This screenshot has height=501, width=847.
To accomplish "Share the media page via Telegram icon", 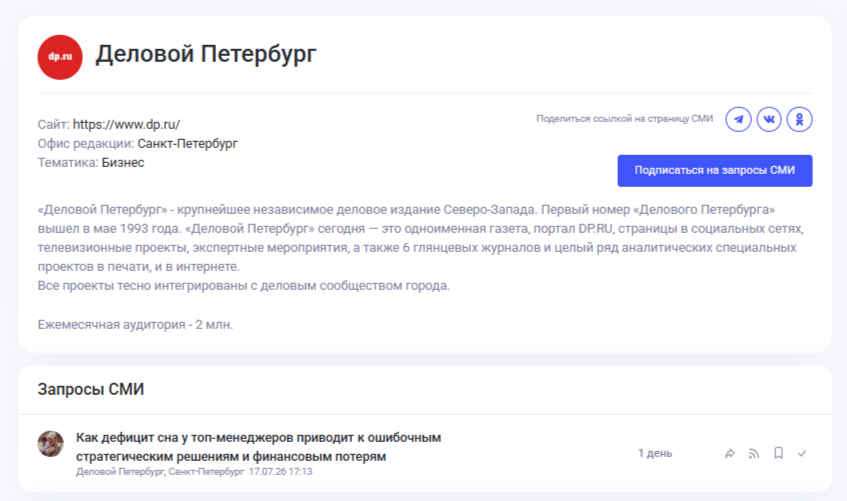I will pyautogui.click(x=738, y=119).
